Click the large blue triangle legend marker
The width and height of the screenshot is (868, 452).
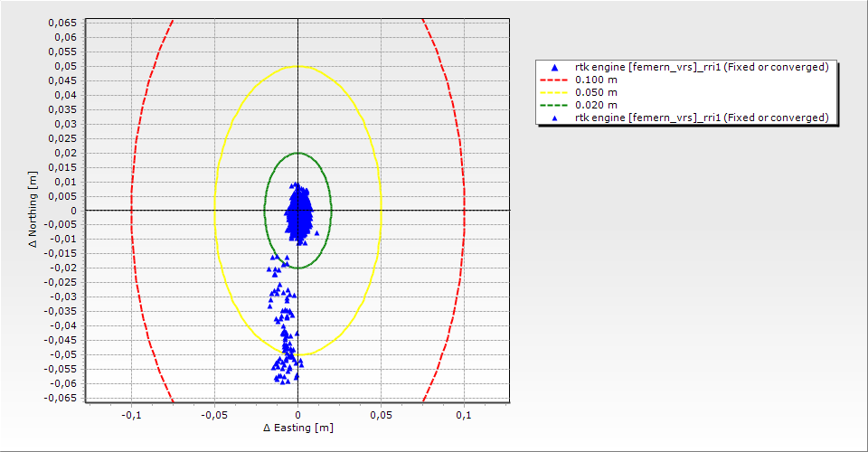pos(554,68)
